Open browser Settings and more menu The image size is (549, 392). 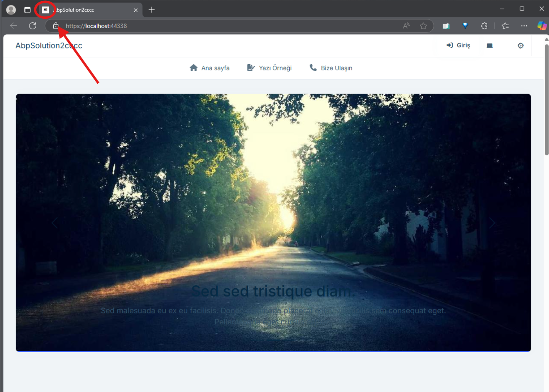click(x=524, y=26)
